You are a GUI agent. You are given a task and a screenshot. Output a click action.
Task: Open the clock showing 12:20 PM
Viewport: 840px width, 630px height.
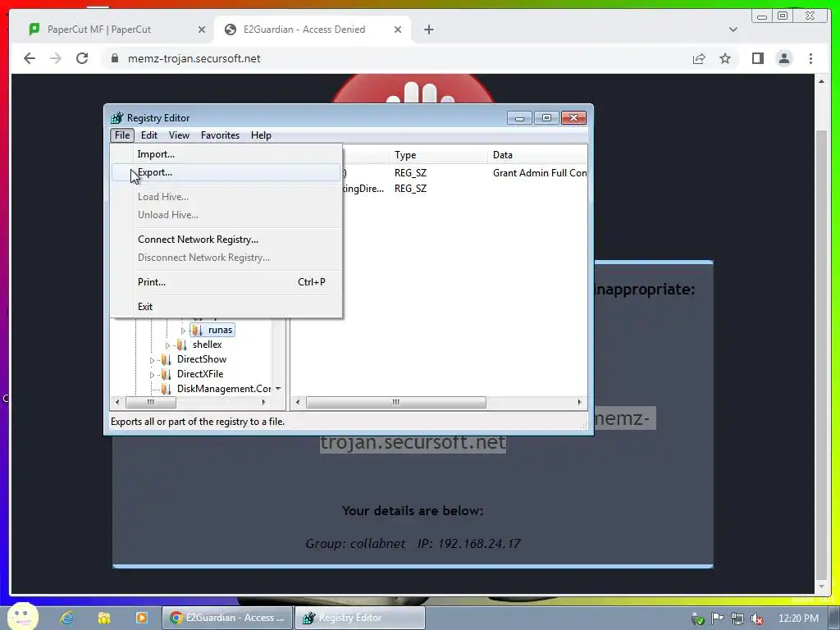798,619
